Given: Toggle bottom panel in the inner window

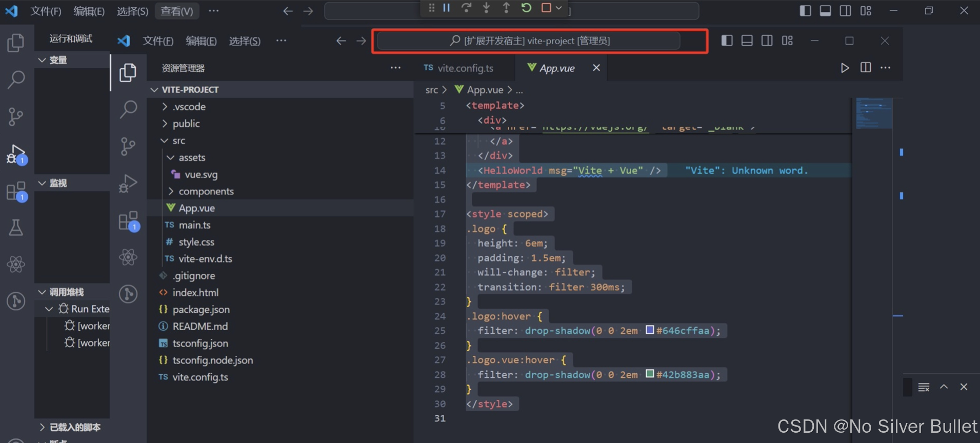Looking at the screenshot, I should click(747, 41).
